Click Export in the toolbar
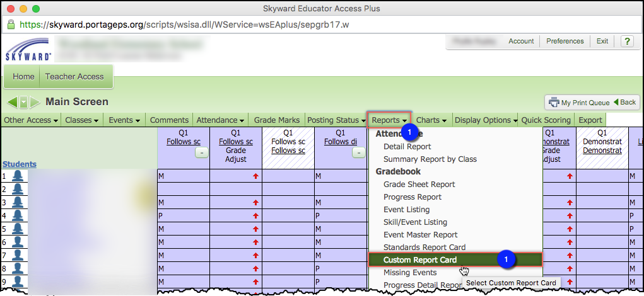 pos(590,120)
